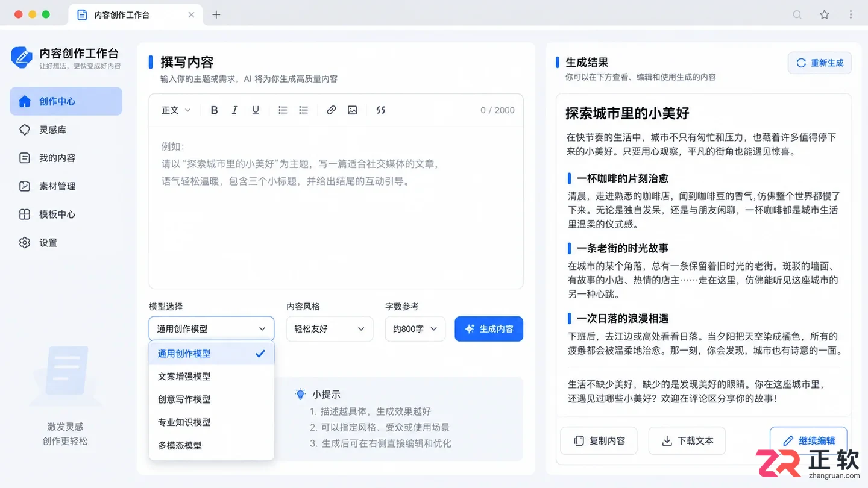Image resolution: width=868 pixels, height=488 pixels.
Task: Click the 0 / 2000 character counter
Action: click(x=497, y=110)
